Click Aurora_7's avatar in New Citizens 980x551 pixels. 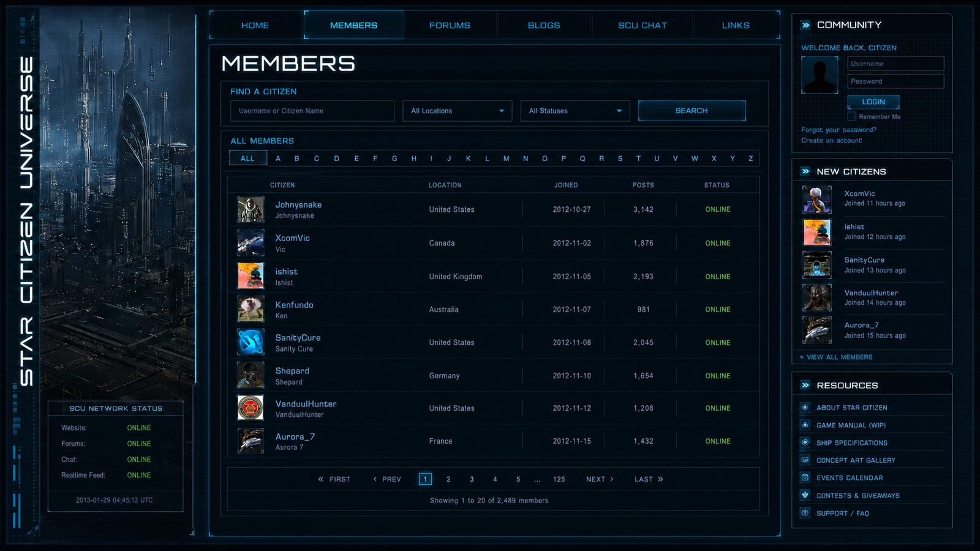pyautogui.click(x=817, y=330)
